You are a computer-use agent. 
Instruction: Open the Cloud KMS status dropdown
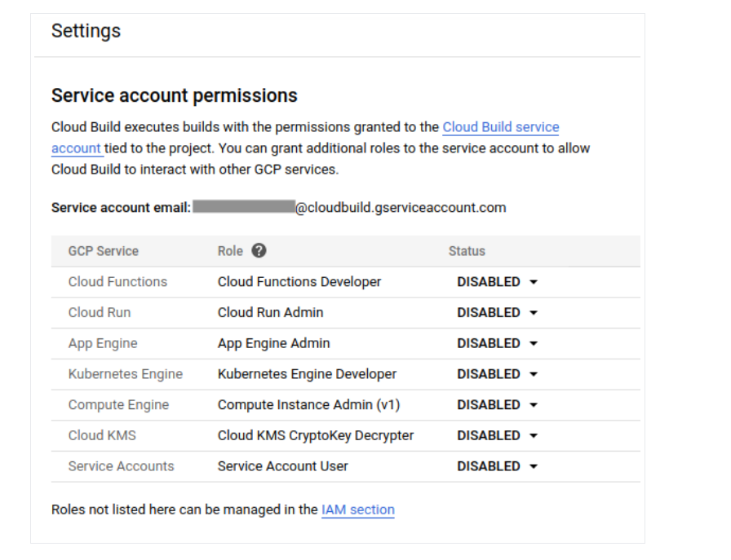(497, 435)
